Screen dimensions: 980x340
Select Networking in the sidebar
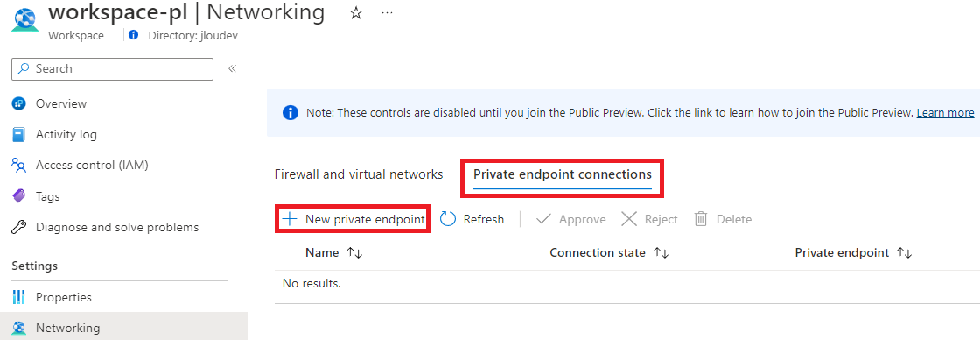[x=123, y=328]
